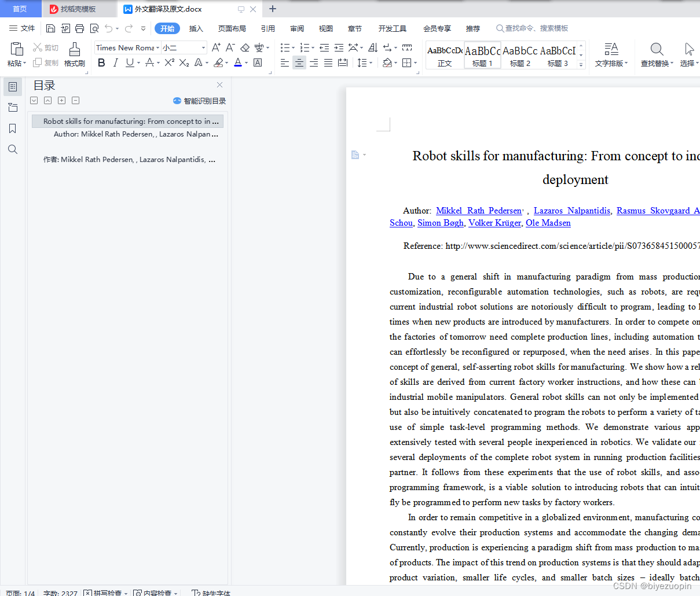Follow the Ole Madsen author link
This screenshot has height=596, width=700.
[x=548, y=223]
